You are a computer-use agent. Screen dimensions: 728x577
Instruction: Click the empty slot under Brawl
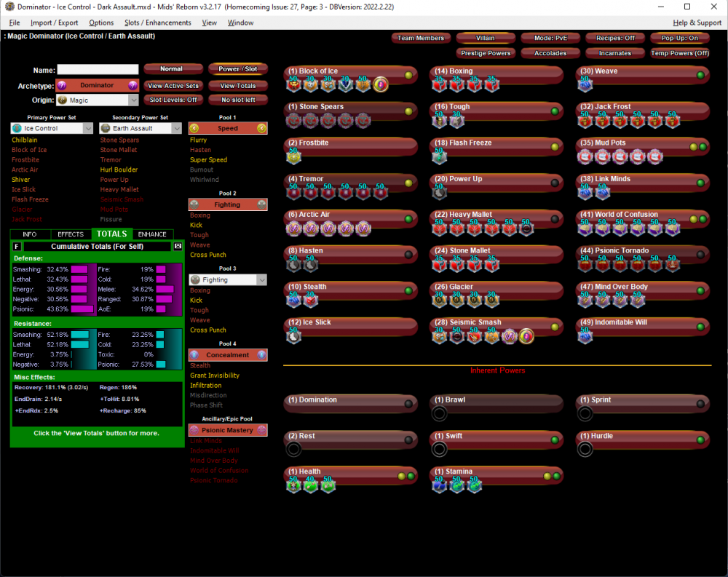(440, 414)
